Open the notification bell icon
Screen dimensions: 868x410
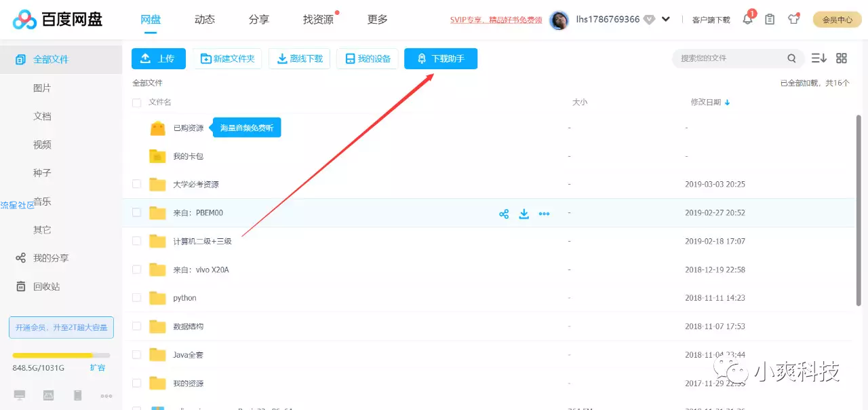tap(747, 20)
